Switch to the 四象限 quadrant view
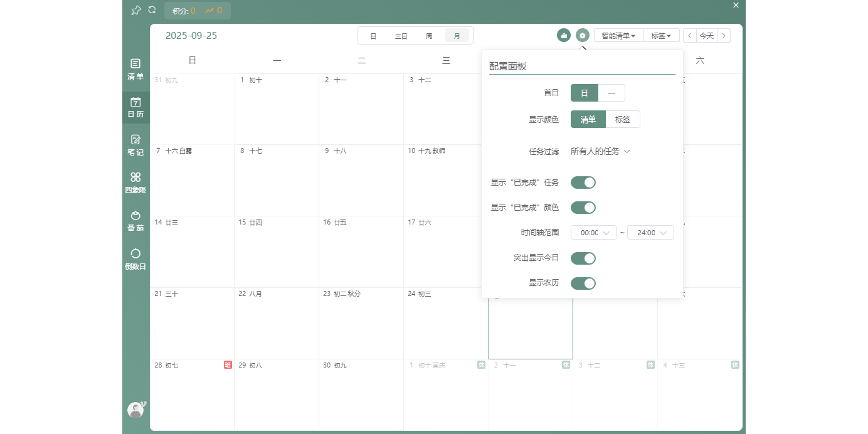 coord(135,183)
